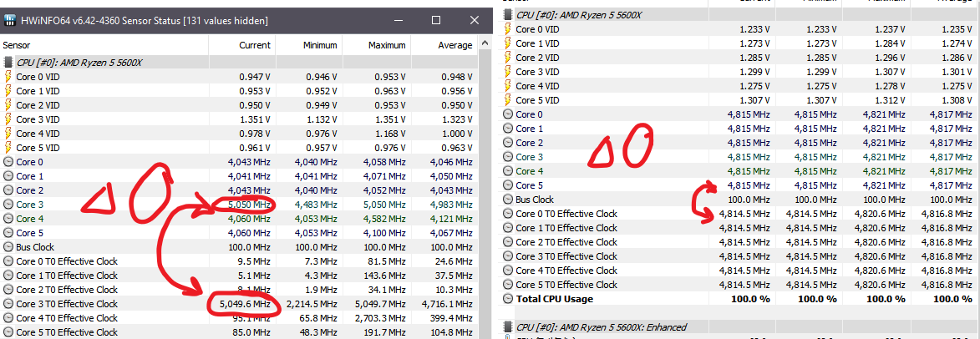980x339 pixels.
Task: Click the 143.6 MHz maximum of Core 1 T0
Action: (383, 276)
